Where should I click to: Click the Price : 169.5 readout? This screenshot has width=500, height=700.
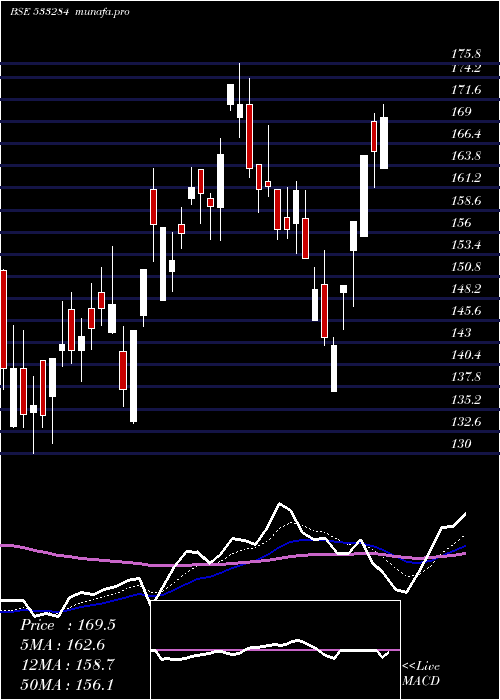pyautogui.click(x=68, y=625)
